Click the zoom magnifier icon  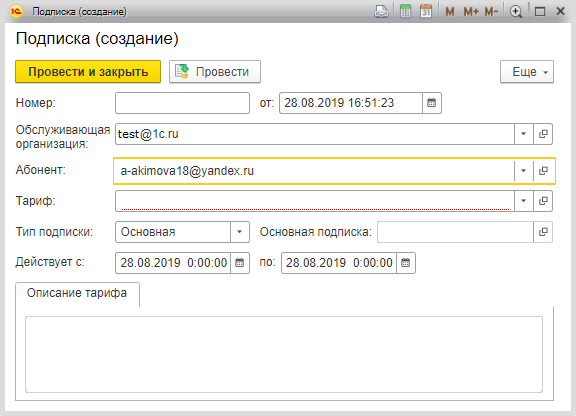tap(516, 12)
